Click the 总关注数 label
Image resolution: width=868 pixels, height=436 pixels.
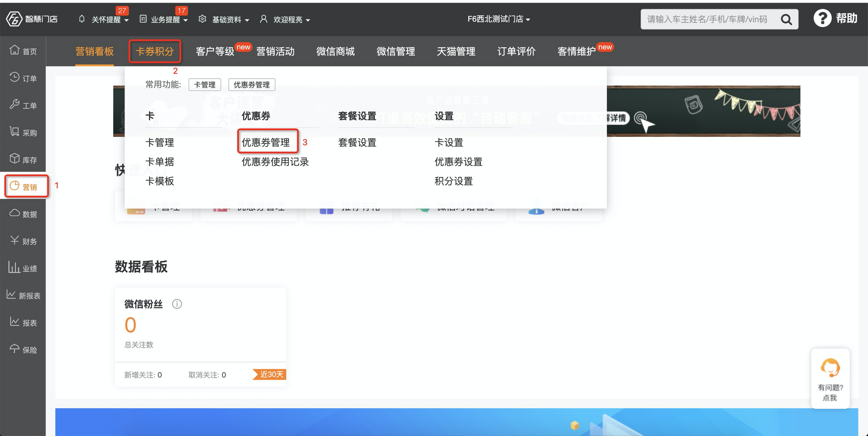(139, 345)
